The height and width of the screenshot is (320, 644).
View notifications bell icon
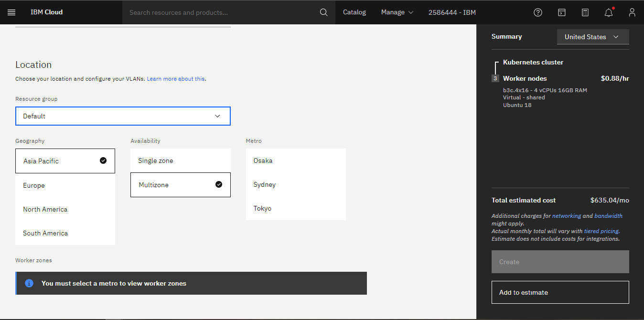click(609, 12)
